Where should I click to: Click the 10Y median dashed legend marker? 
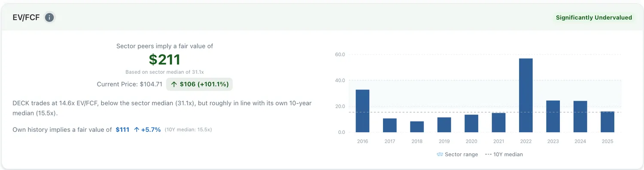488,154
